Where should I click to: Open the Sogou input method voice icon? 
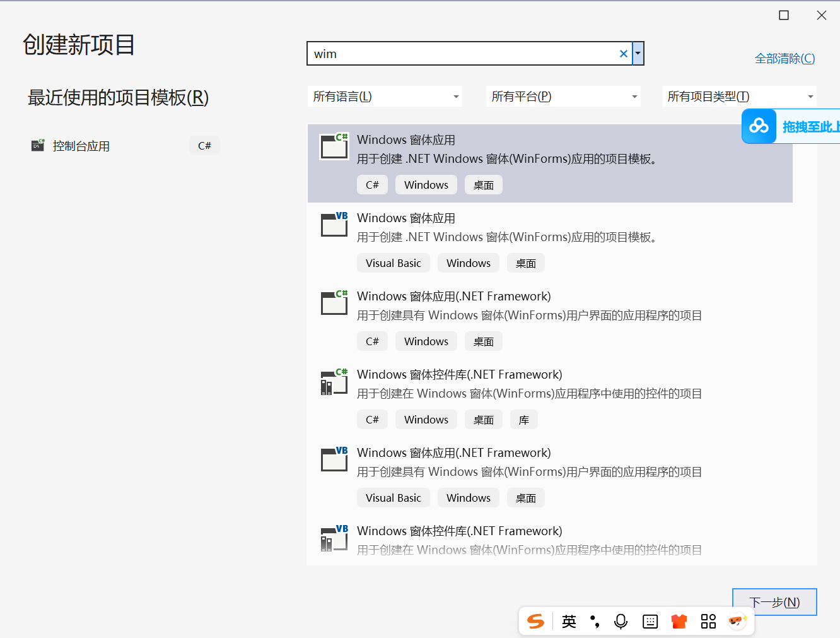[621, 621]
